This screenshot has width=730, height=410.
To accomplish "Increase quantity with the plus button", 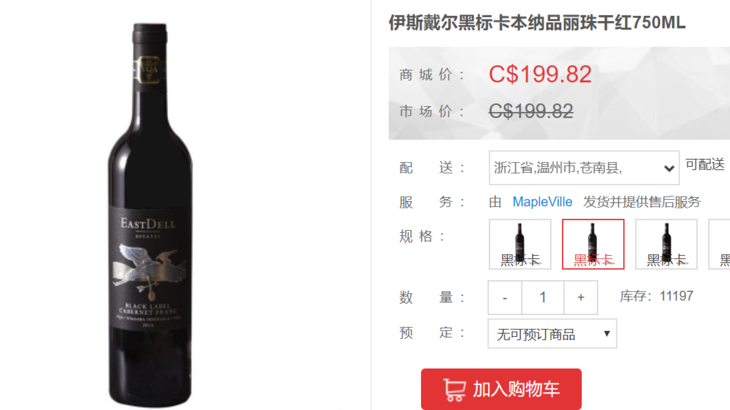I will pyautogui.click(x=581, y=297).
